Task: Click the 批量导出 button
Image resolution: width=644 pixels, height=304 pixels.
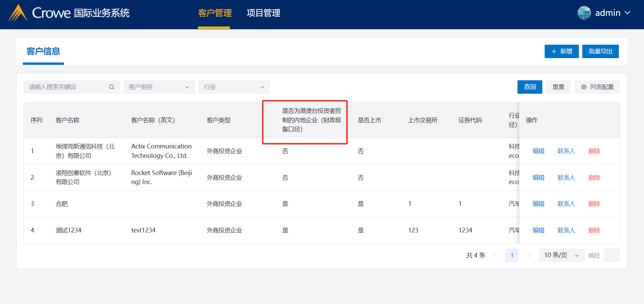Action: tap(600, 51)
